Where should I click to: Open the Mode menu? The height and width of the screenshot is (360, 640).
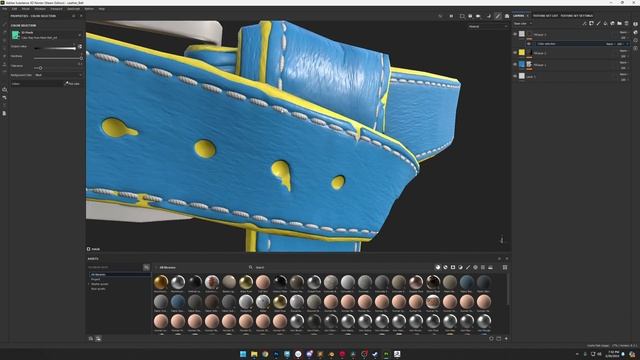[25, 9]
